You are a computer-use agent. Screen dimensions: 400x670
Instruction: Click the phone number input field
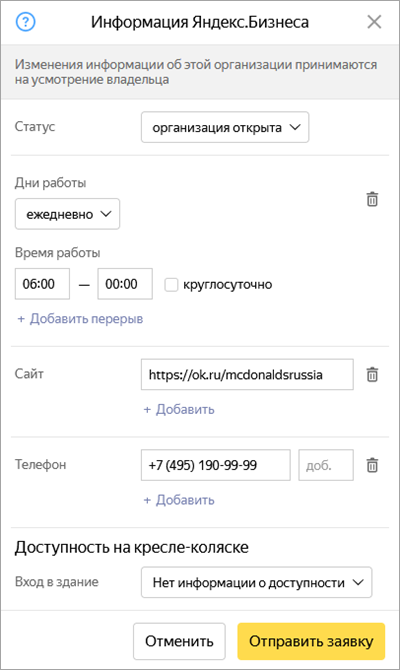pyautogui.click(x=216, y=465)
